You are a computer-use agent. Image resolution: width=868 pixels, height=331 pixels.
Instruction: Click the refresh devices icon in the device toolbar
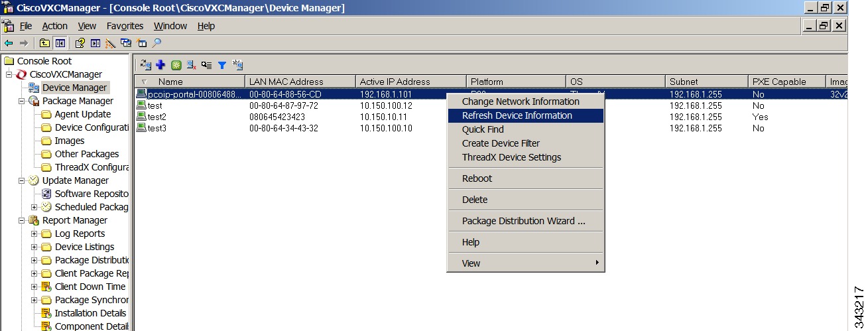point(146,65)
